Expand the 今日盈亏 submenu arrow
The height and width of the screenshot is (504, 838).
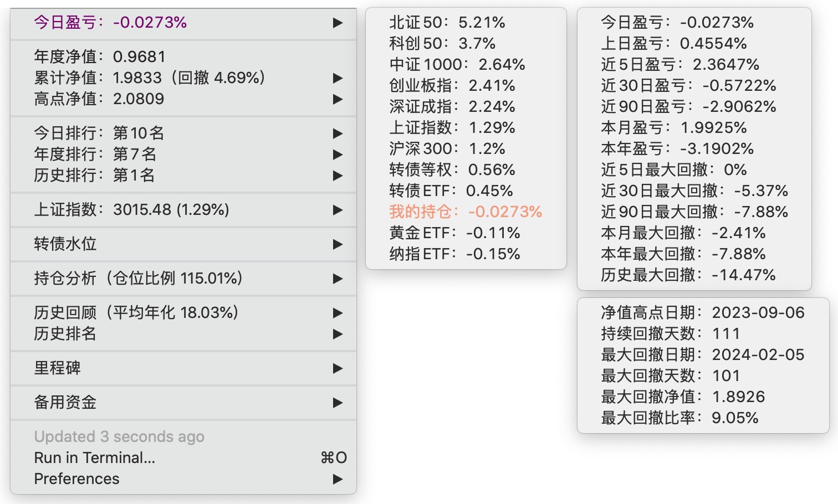coord(338,23)
